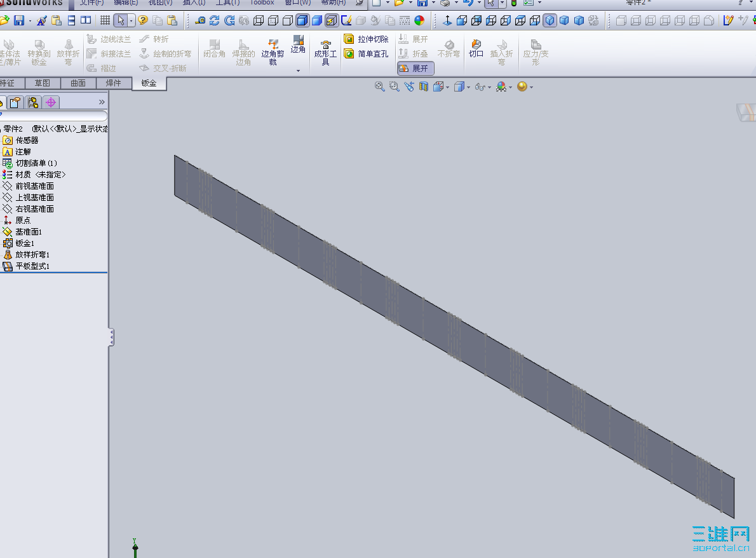Click the Sketch pencil icon at top right

click(729, 20)
